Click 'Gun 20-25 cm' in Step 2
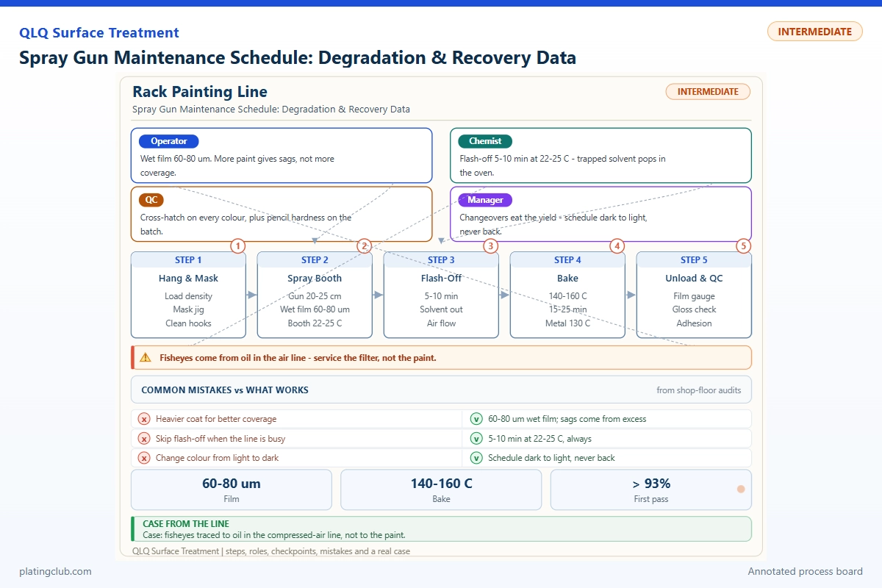Screen dimensions: 882x588 (x=315, y=296)
